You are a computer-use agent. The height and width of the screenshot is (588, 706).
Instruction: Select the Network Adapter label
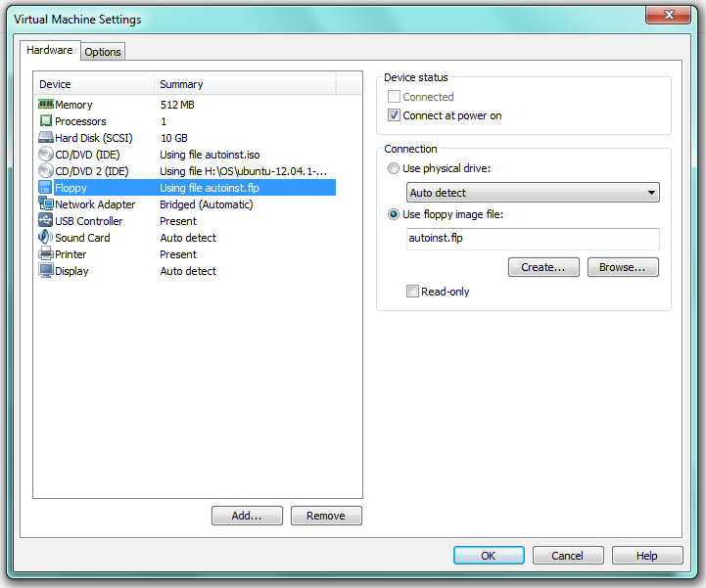95,204
